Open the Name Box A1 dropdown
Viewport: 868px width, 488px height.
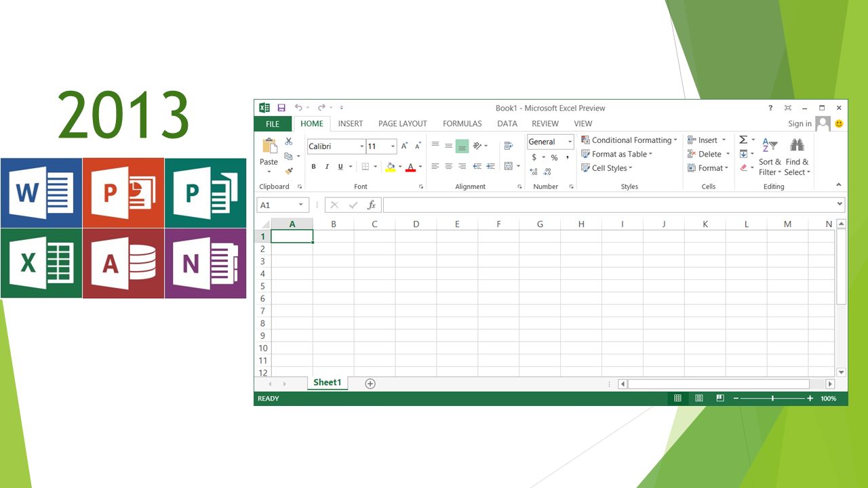[301, 205]
